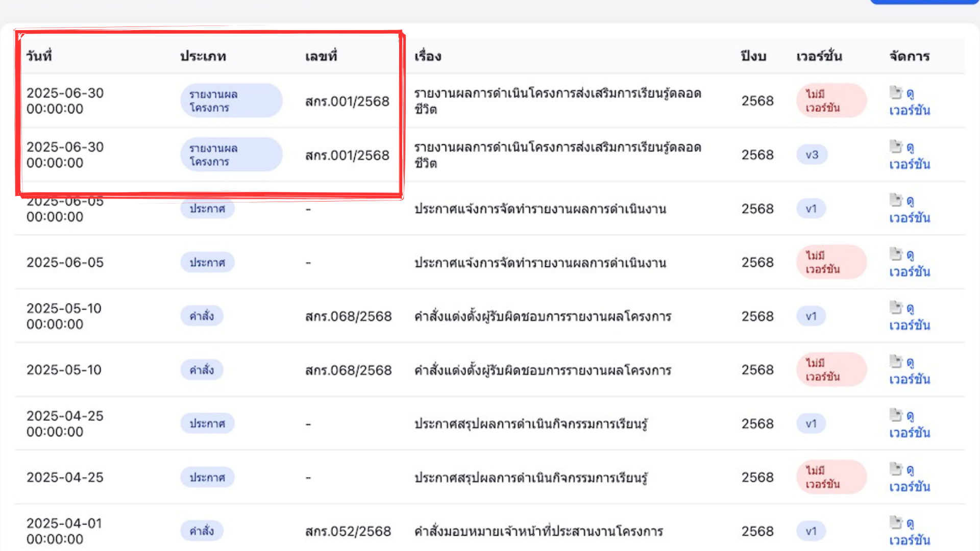Viewport: 980px width, 551px height.
Task: Click the จัดการ column header
Action: [909, 56]
